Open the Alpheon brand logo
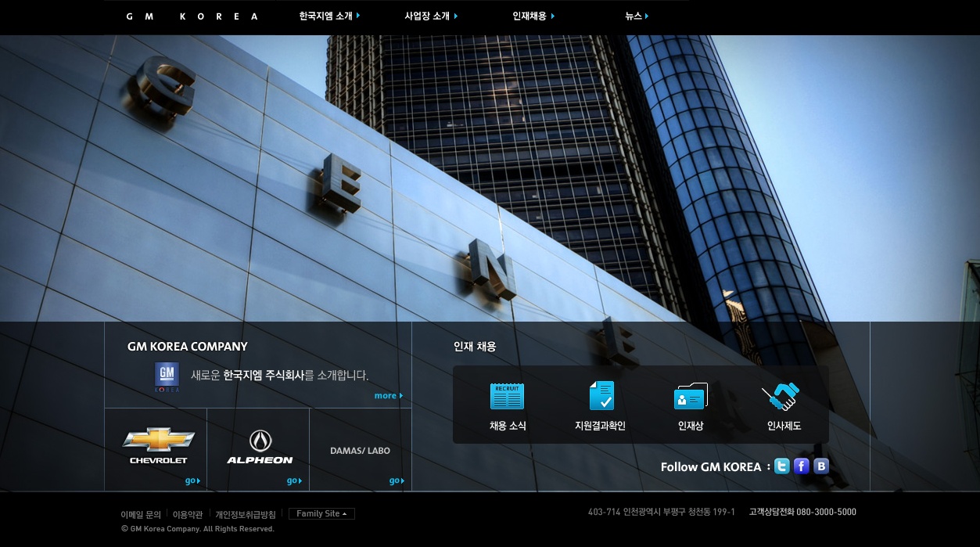 (260, 442)
